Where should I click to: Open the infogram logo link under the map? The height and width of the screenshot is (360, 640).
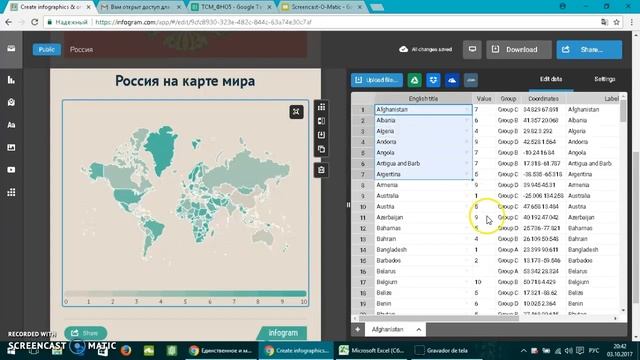(x=282, y=333)
